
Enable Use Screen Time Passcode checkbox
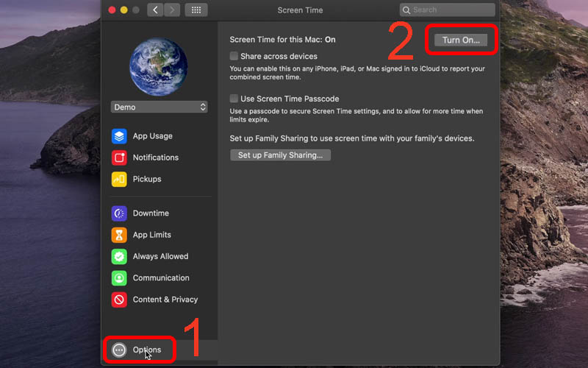[x=234, y=99]
